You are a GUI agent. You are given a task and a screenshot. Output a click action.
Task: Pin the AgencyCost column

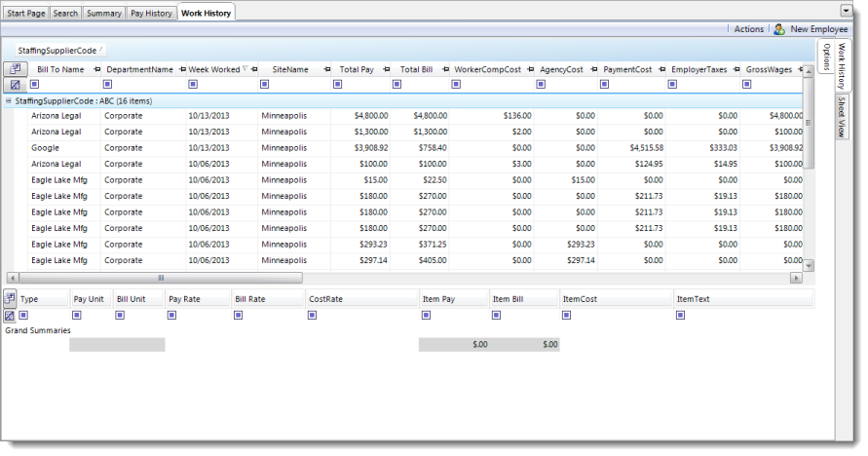(x=594, y=70)
